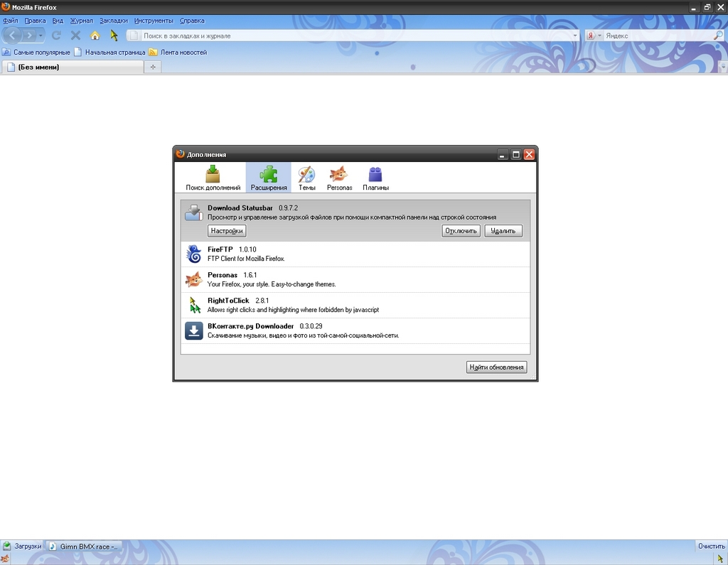Viewport: 728px width, 565px height.
Task: Click the Найти обновления button
Action: 496,367
